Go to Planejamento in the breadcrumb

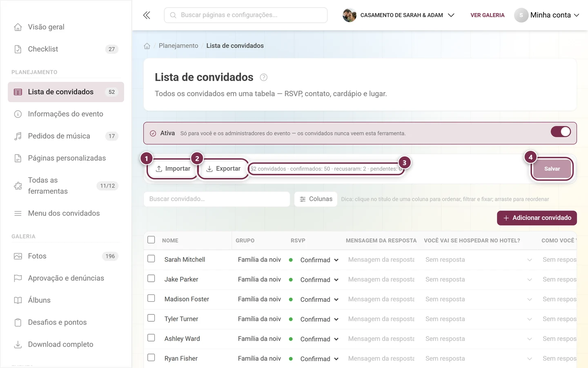tap(178, 46)
